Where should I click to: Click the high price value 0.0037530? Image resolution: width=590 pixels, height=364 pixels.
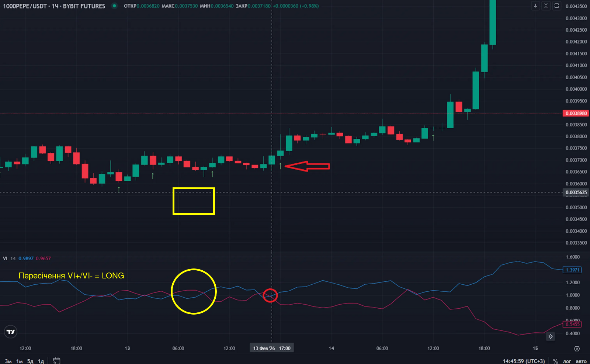coord(186,6)
